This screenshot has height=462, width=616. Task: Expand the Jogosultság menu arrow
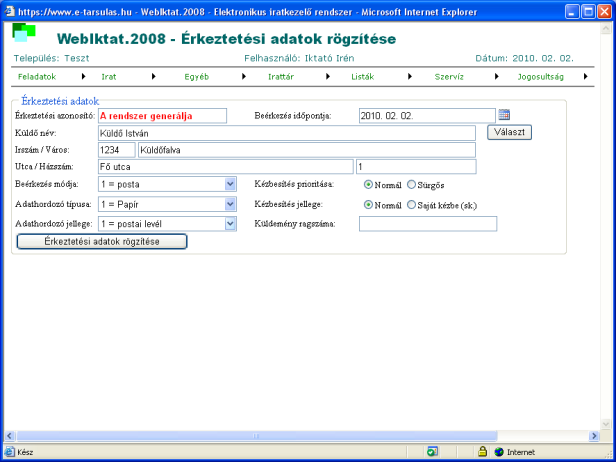[x=586, y=77]
